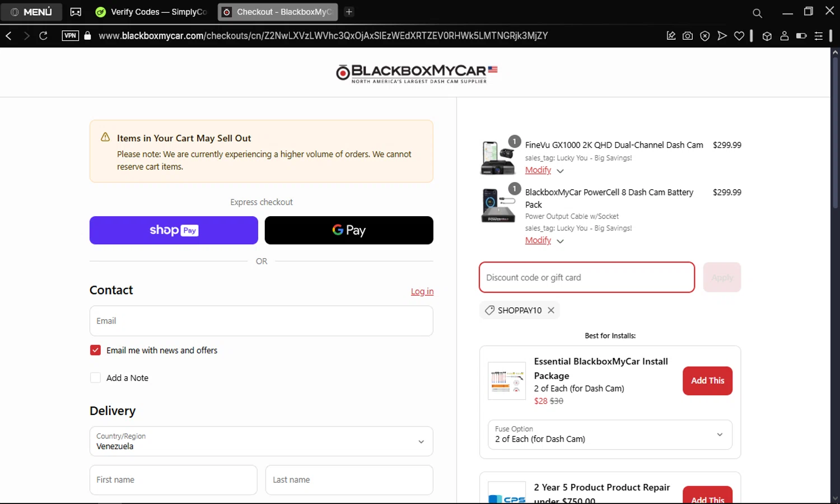The width and height of the screenshot is (840, 504).
Task: Go forward with the forward arrow
Action: 26,36
